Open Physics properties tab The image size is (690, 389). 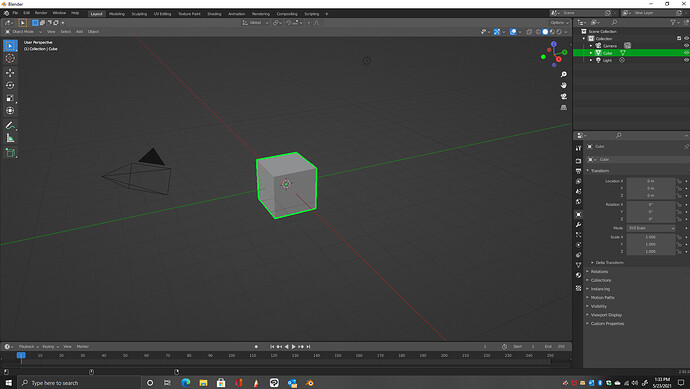click(x=579, y=245)
